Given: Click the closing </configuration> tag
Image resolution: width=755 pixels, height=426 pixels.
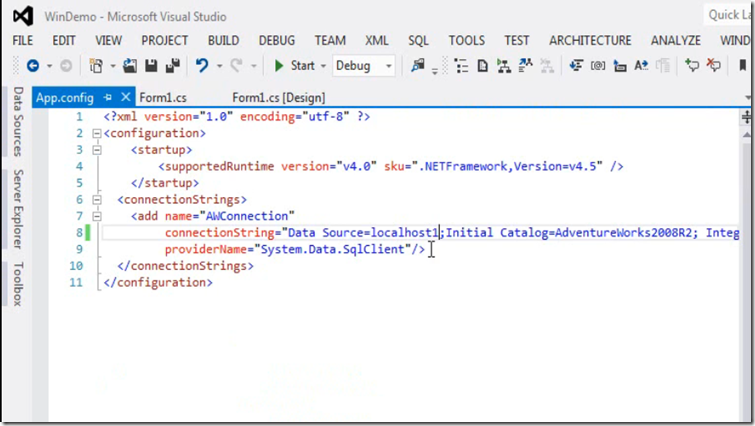Looking at the screenshot, I should point(158,283).
